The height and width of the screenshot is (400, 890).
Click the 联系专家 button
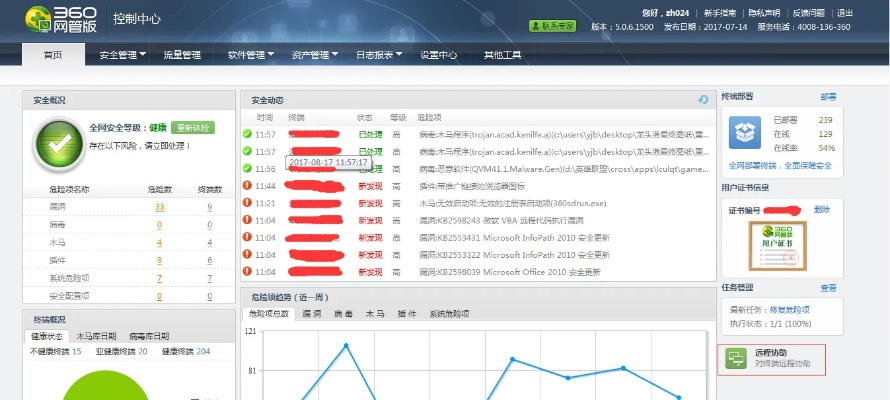click(553, 25)
